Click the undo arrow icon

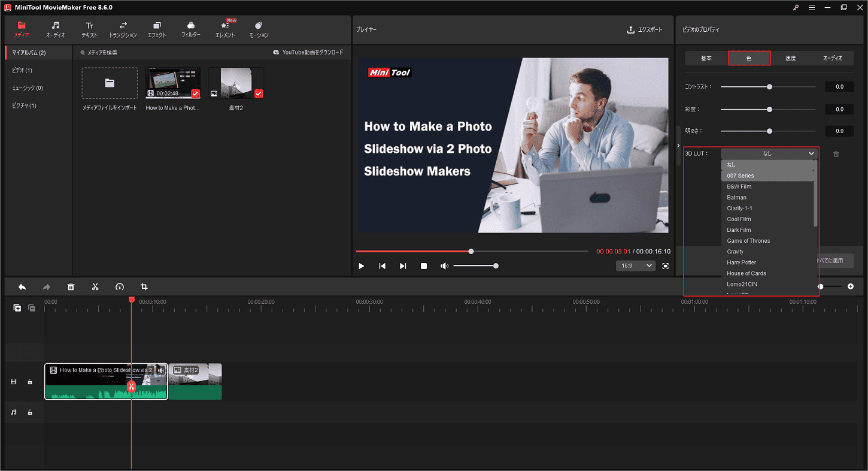pos(22,287)
